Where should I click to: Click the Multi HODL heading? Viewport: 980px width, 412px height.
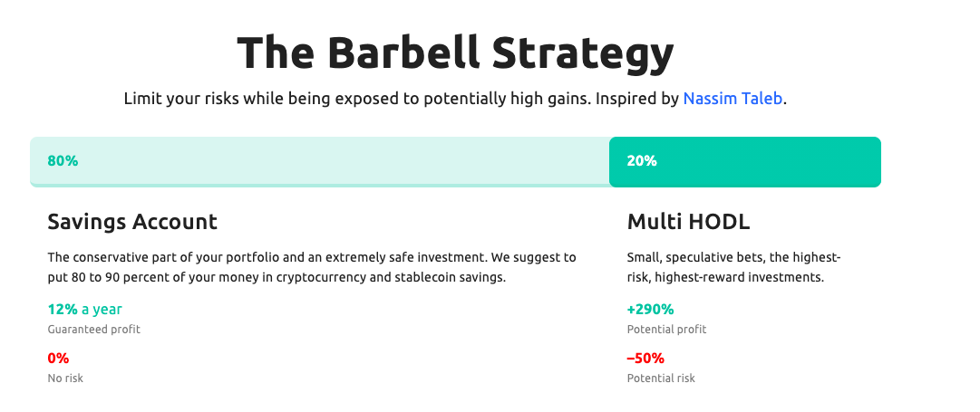point(688,222)
